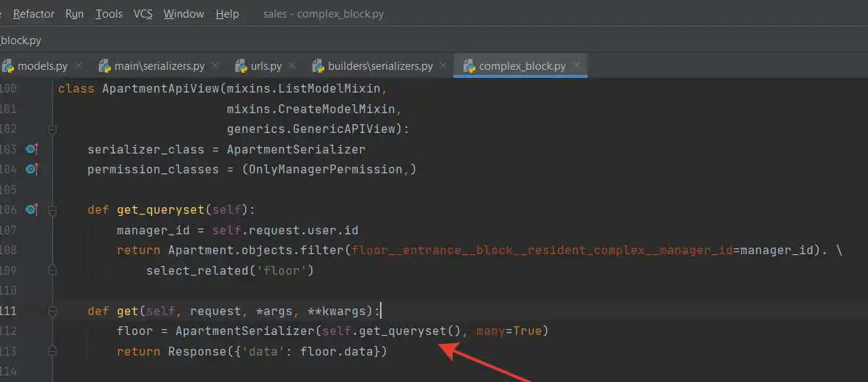Close the urls.py editor tab
868x382 pixels.
click(x=293, y=65)
